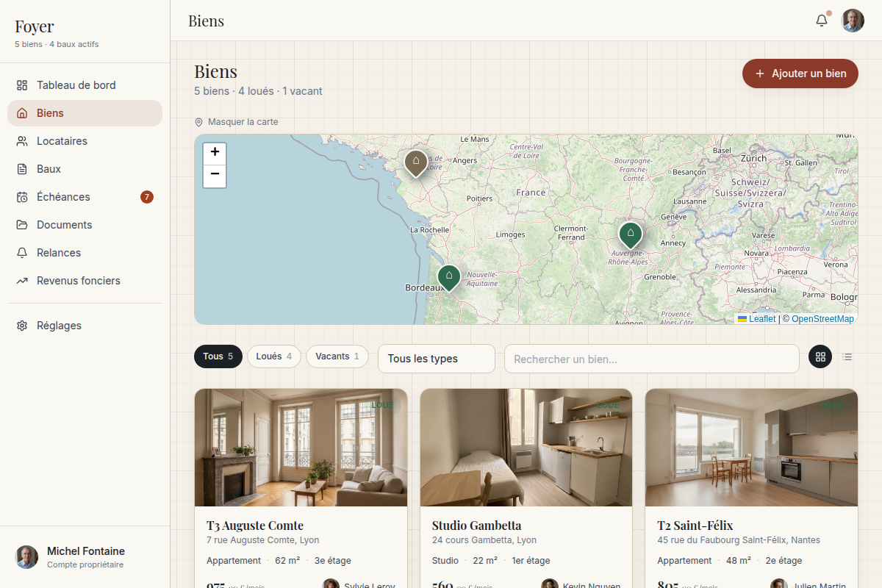Select the Tous 5 filter
Viewport: 882px width, 588px height.
218,356
